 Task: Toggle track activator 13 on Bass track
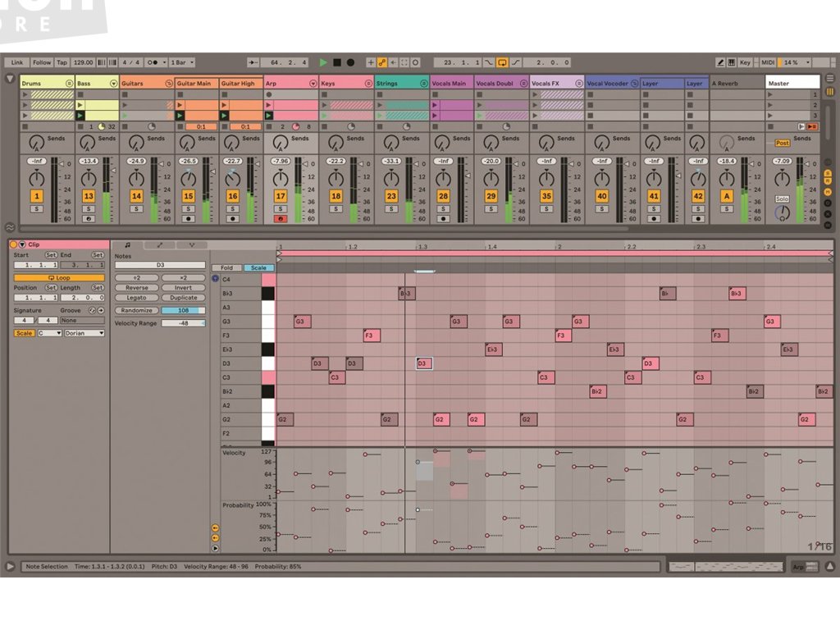pos(89,196)
